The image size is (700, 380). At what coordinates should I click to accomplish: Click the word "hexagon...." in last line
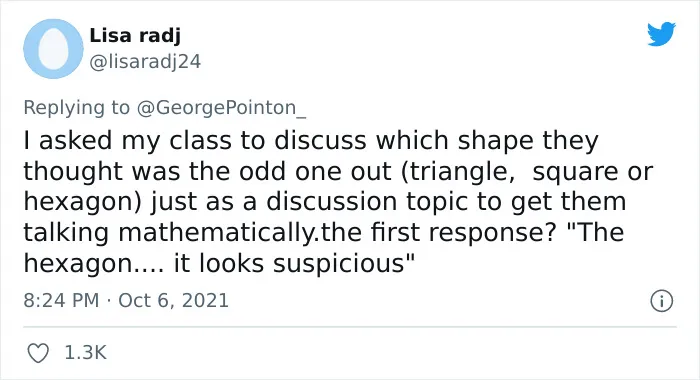pos(94,264)
